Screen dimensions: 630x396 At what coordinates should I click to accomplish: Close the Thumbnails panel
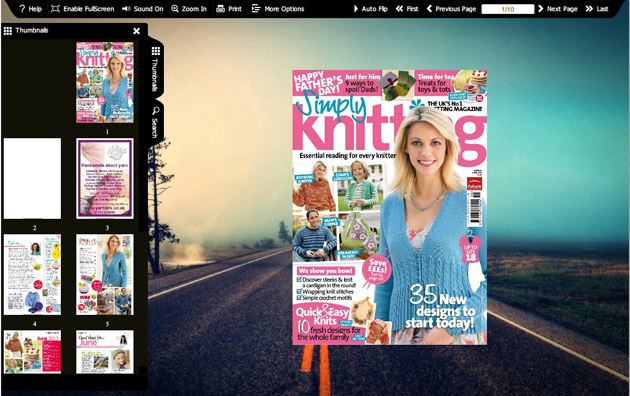tap(137, 31)
